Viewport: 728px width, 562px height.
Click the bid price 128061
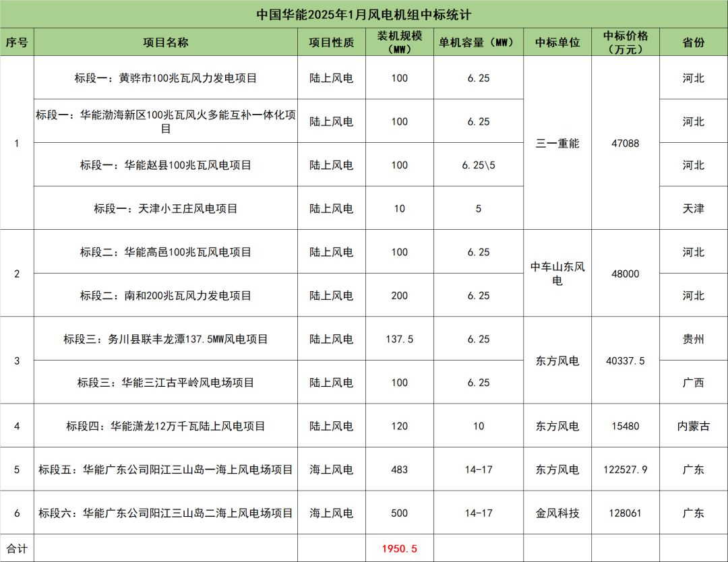(x=626, y=513)
